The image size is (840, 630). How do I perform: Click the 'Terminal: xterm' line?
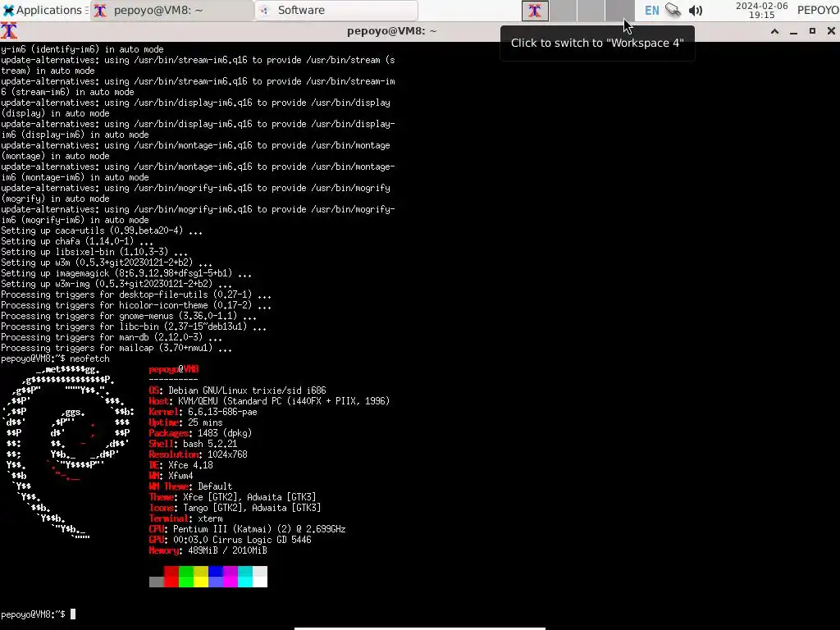[x=186, y=518]
